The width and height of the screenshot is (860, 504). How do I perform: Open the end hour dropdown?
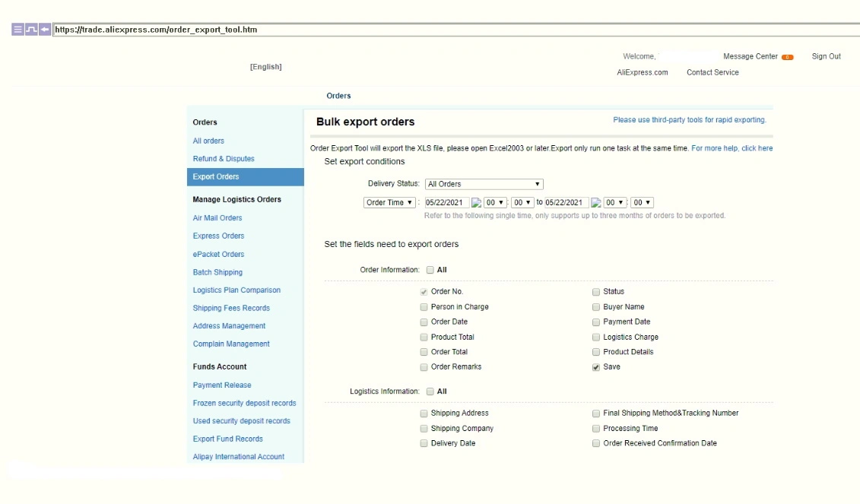pos(614,203)
